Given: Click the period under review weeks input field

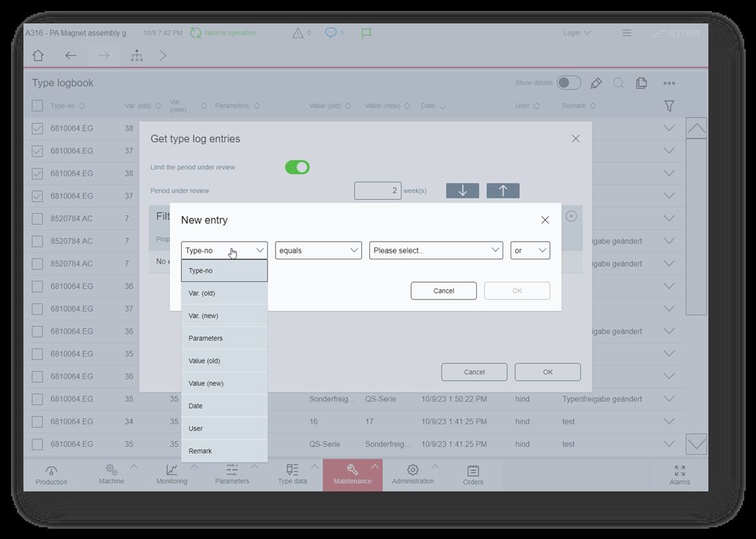Looking at the screenshot, I should 377,191.
